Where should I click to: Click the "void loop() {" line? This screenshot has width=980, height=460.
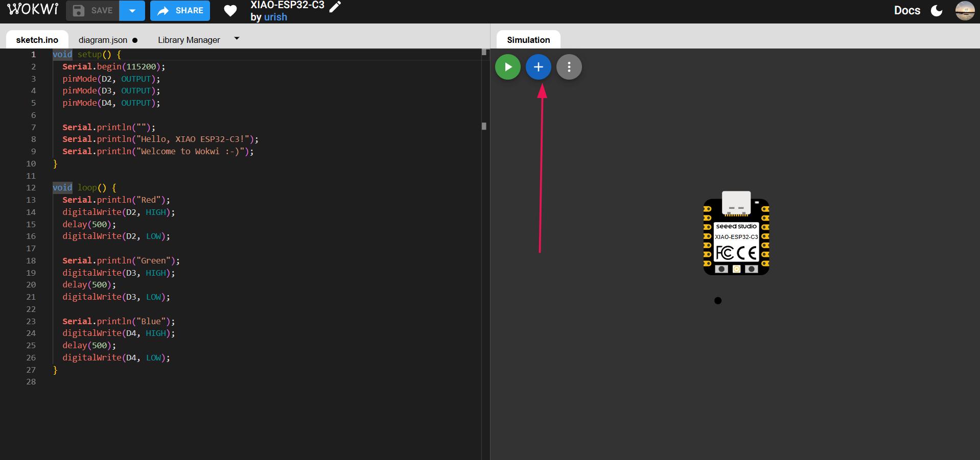coord(84,187)
